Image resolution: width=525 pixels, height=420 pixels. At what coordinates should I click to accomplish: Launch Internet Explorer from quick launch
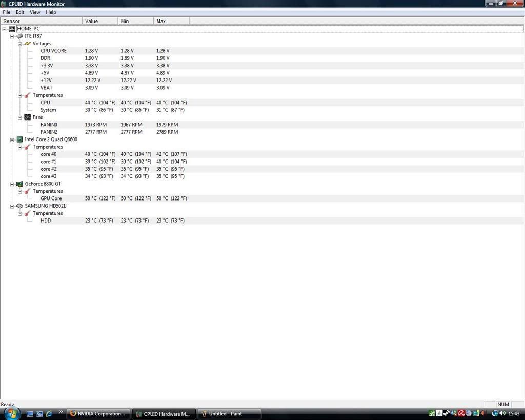tap(49, 414)
